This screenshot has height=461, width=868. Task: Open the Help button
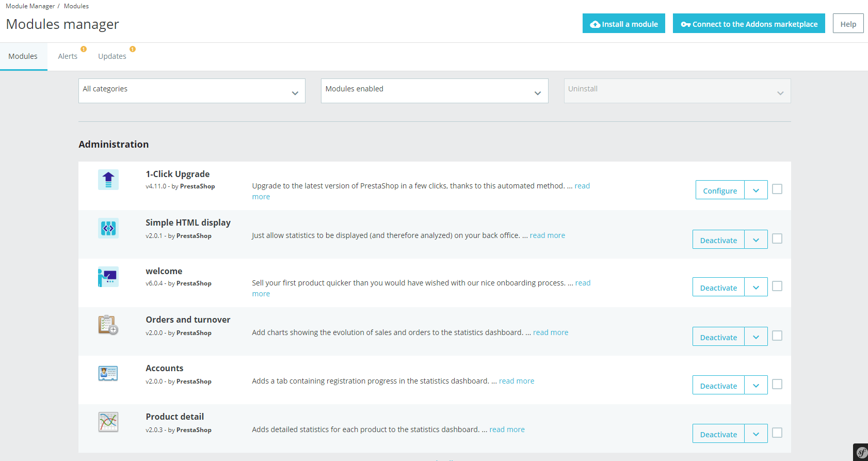[848, 24]
